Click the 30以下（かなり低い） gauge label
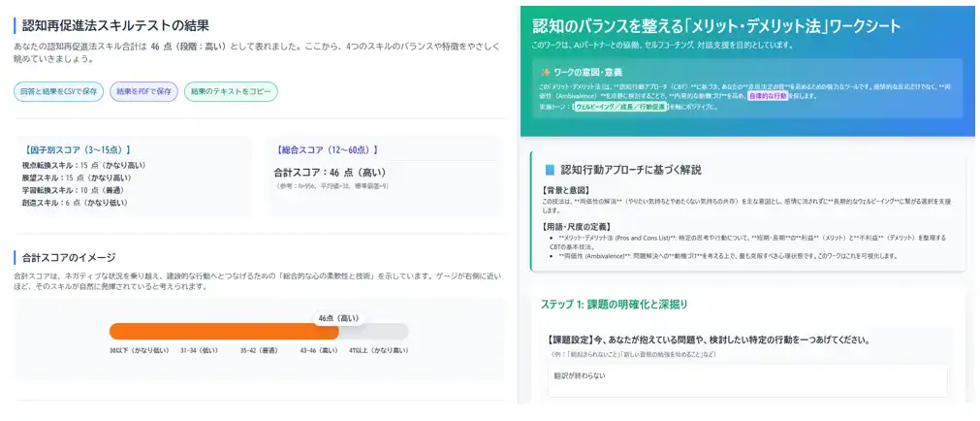 tap(139, 349)
